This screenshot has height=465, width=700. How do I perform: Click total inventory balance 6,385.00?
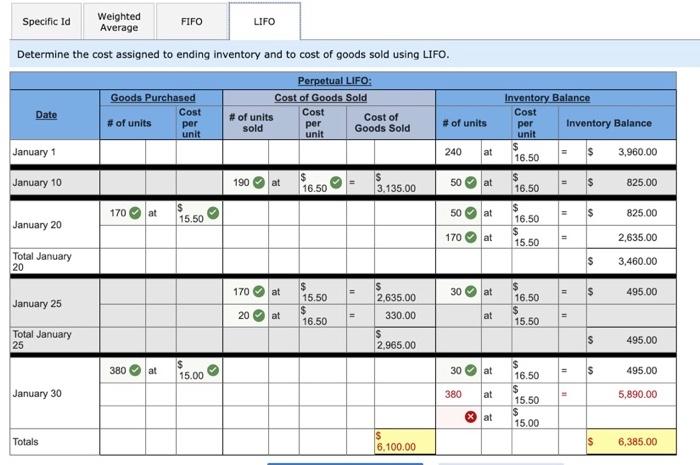coord(631,442)
